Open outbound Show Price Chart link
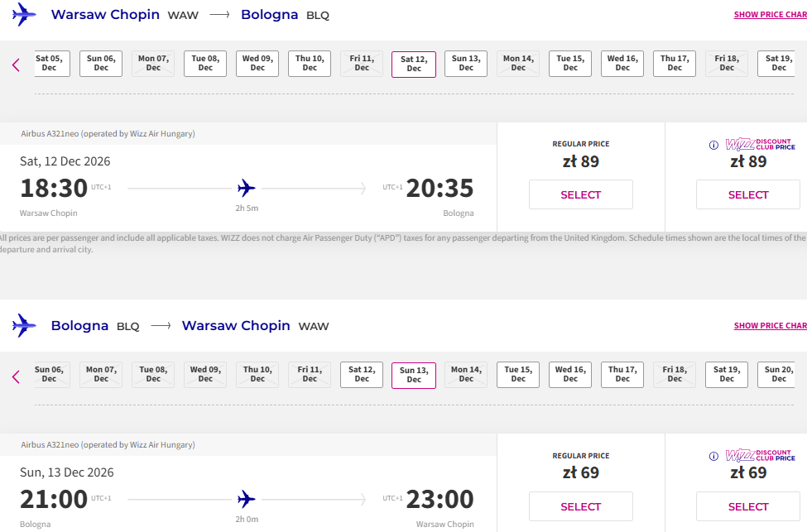Screen dimensions: 807x532 pyautogui.click(x=770, y=14)
